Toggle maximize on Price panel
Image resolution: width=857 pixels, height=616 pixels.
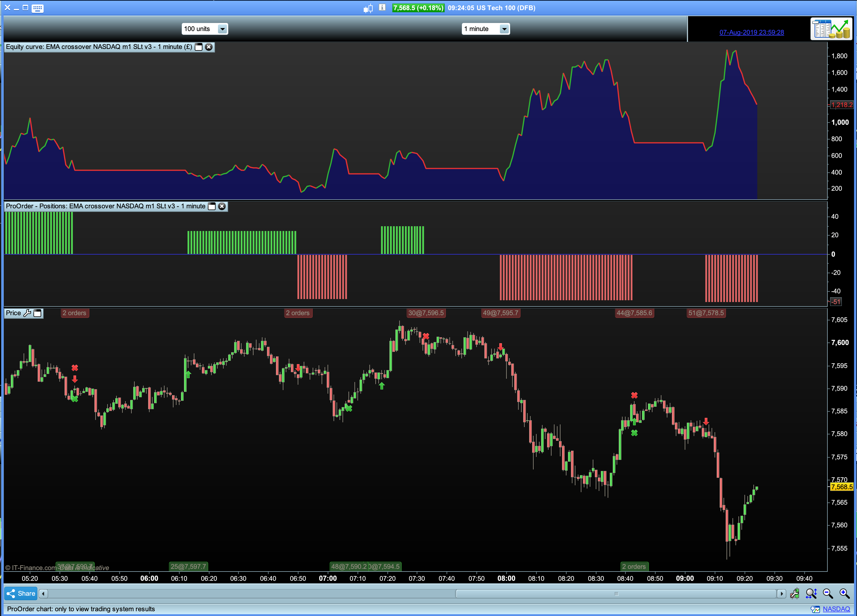pyautogui.click(x=37, y=313)
